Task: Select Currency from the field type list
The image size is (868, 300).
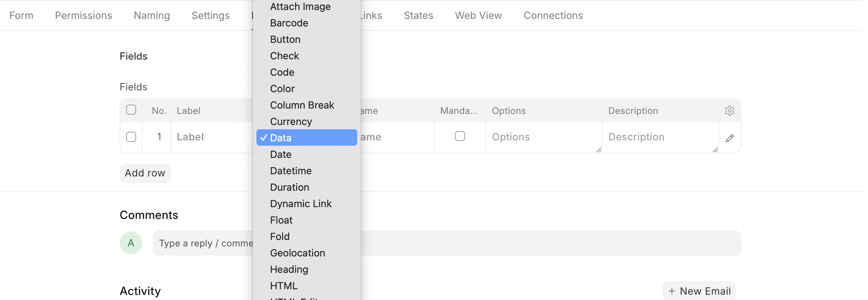Action: pyautogui.click(x=291, y=121)
